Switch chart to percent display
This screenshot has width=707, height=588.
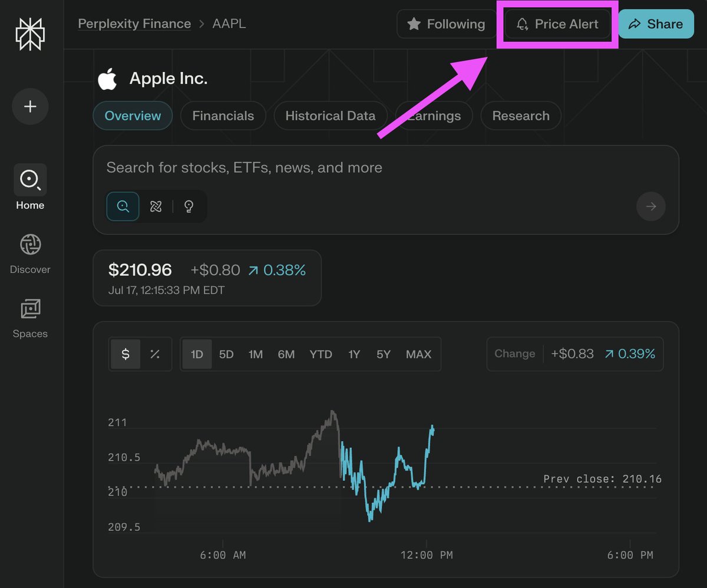point(155,354)
